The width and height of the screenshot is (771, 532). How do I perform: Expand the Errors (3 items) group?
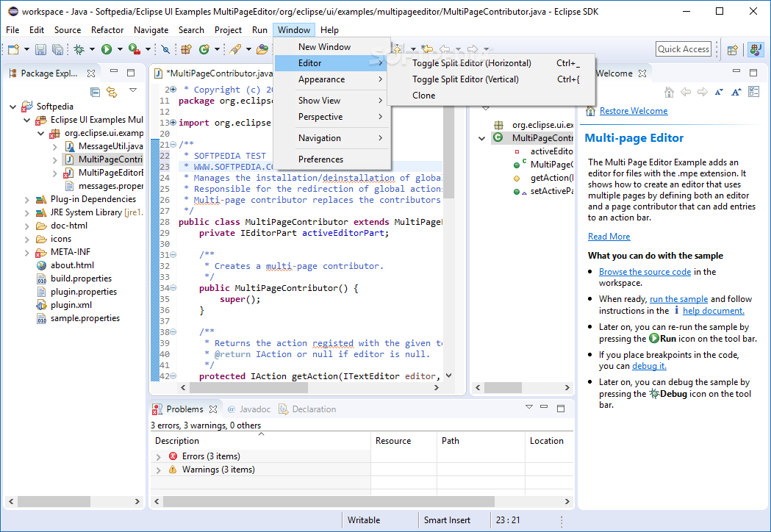pos(158,457)
